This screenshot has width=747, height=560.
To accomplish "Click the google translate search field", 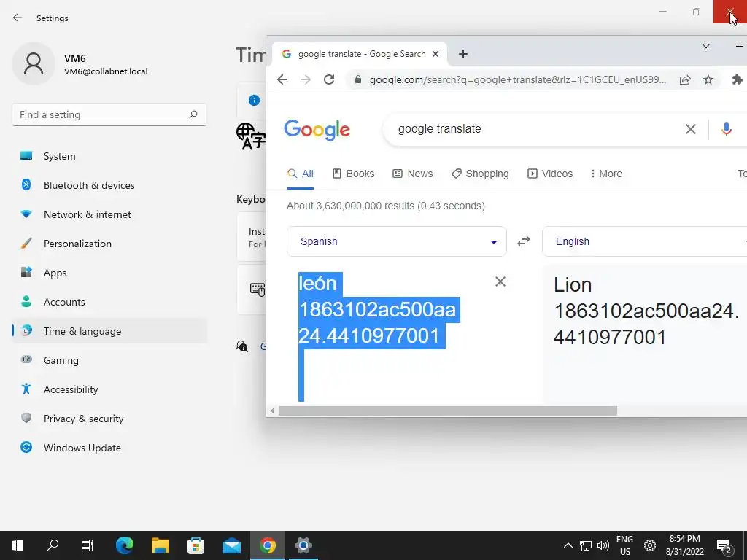I will [533, 128].
